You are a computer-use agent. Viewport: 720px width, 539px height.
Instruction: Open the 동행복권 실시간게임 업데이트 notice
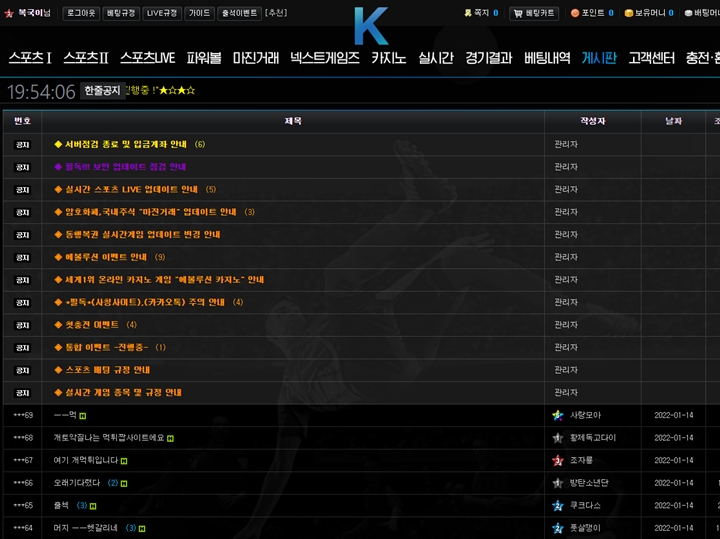pyautogui.click(x=142, y=235)
